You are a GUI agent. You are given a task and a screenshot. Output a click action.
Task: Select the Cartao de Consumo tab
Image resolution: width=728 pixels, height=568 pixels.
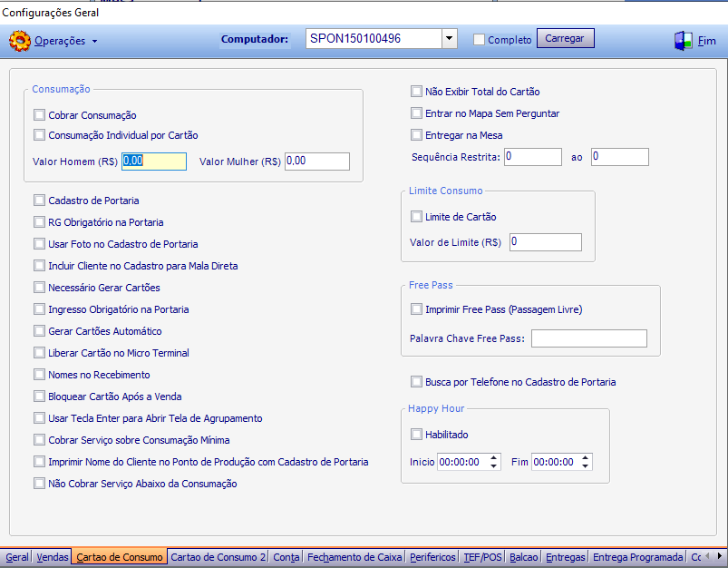point(120,557)
